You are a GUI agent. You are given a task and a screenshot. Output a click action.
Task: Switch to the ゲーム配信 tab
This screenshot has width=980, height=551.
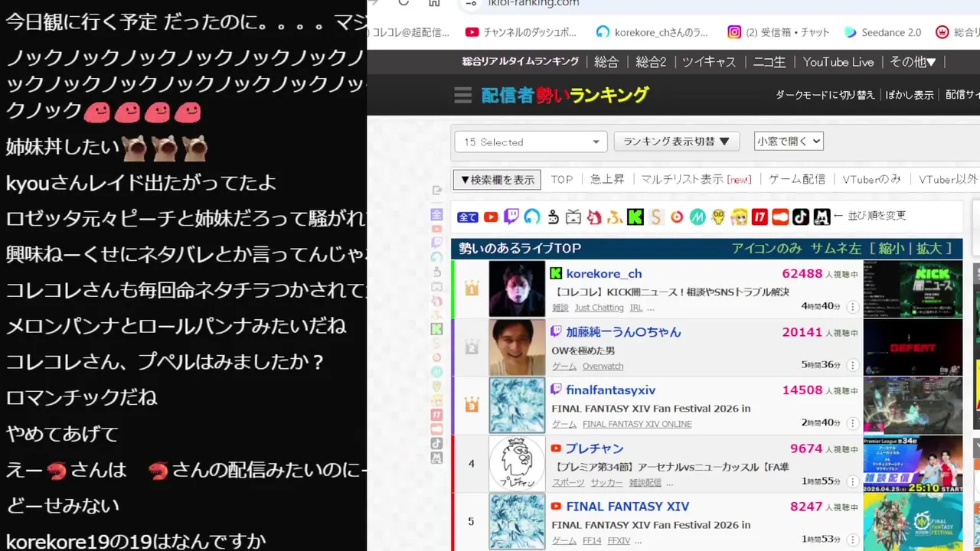click(796, 179)
